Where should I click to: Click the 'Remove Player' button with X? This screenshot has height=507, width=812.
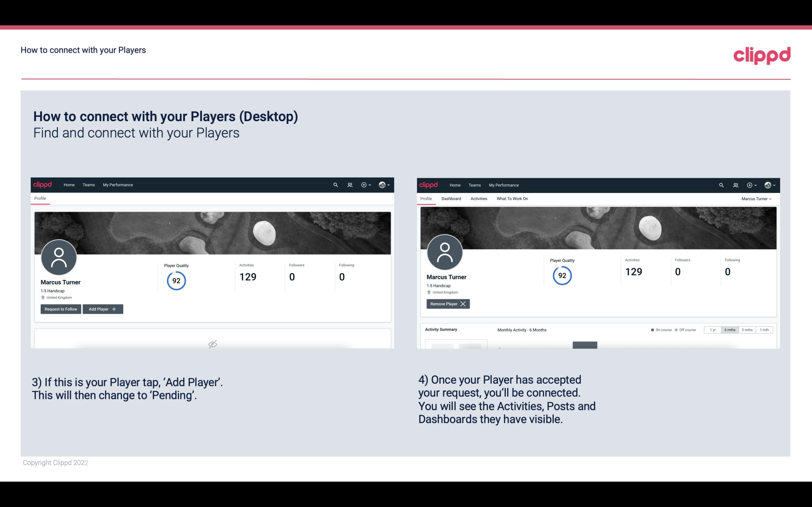447,303
